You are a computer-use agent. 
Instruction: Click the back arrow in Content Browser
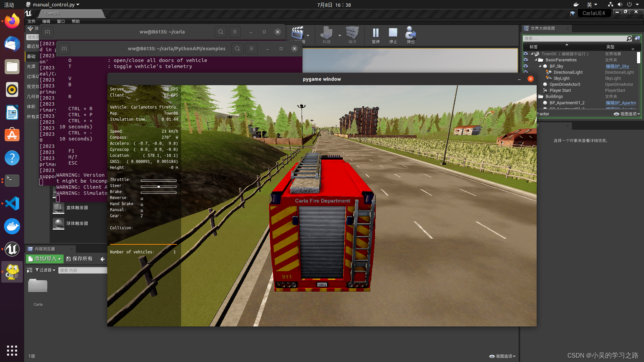coord(103,259)
